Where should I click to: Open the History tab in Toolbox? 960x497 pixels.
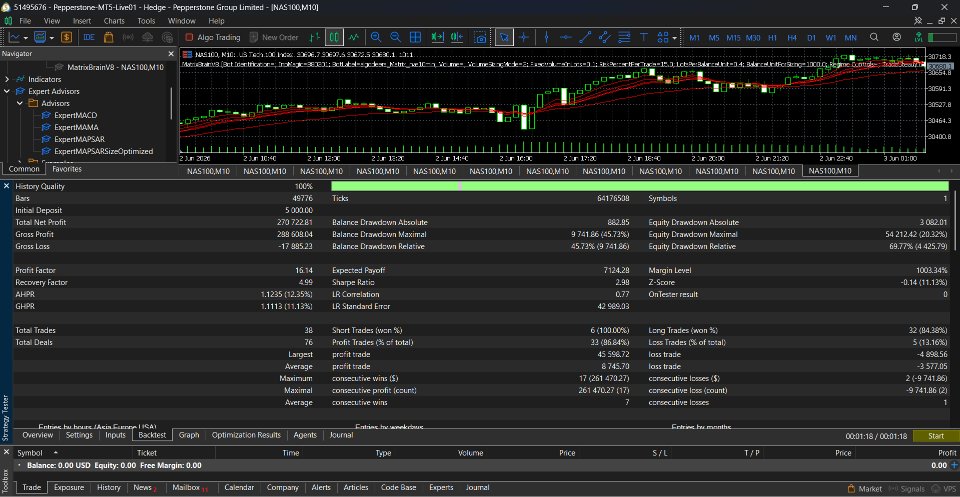pos(108,488)
